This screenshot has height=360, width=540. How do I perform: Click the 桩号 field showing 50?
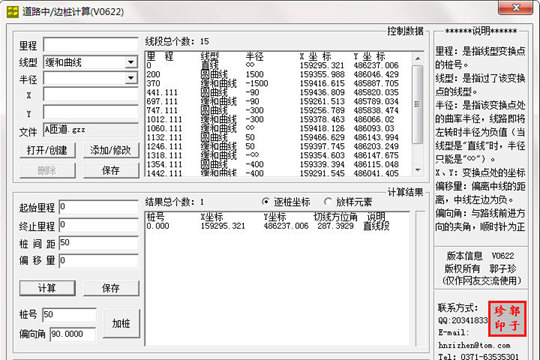click(69, 315)
